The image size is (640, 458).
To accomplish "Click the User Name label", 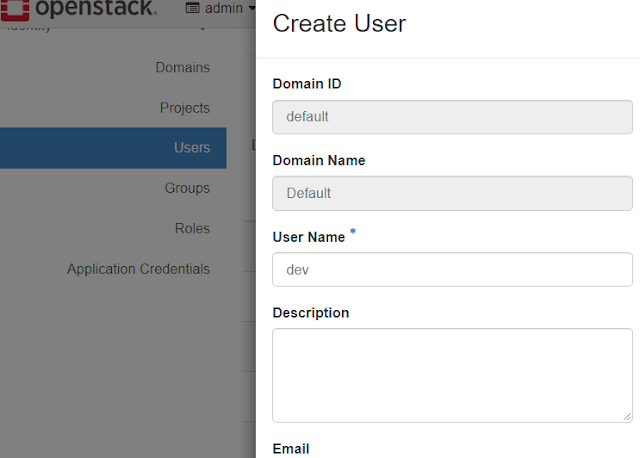I will [309, 237].
